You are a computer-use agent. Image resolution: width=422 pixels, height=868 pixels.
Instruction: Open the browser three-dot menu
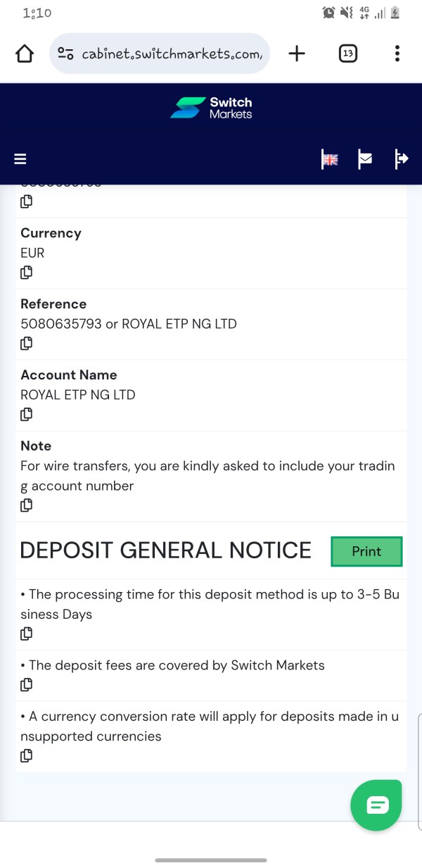(397, 54)
